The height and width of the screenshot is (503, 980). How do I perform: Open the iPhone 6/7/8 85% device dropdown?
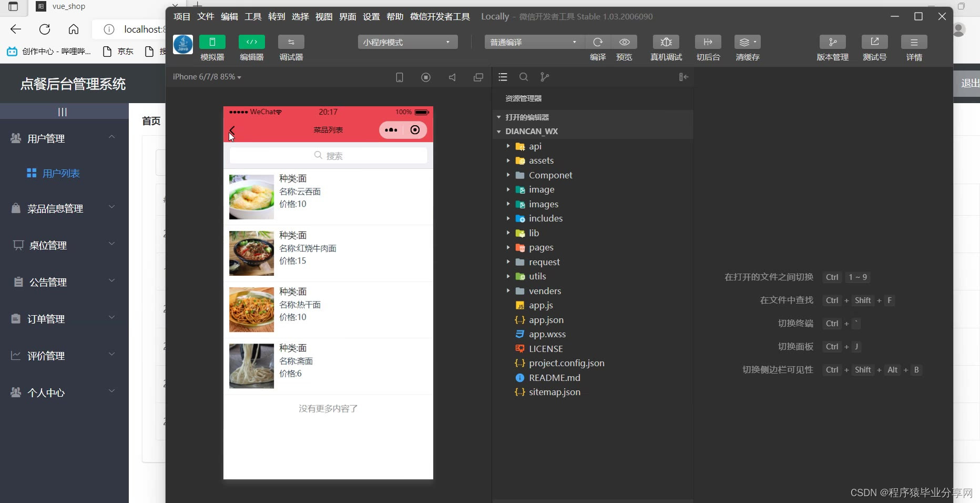click(207, 77)
